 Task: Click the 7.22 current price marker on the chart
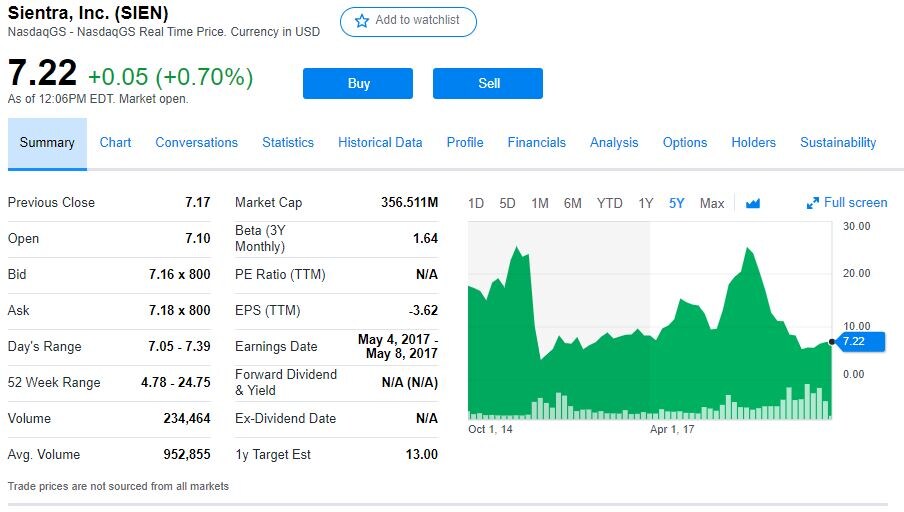point(859,341)
